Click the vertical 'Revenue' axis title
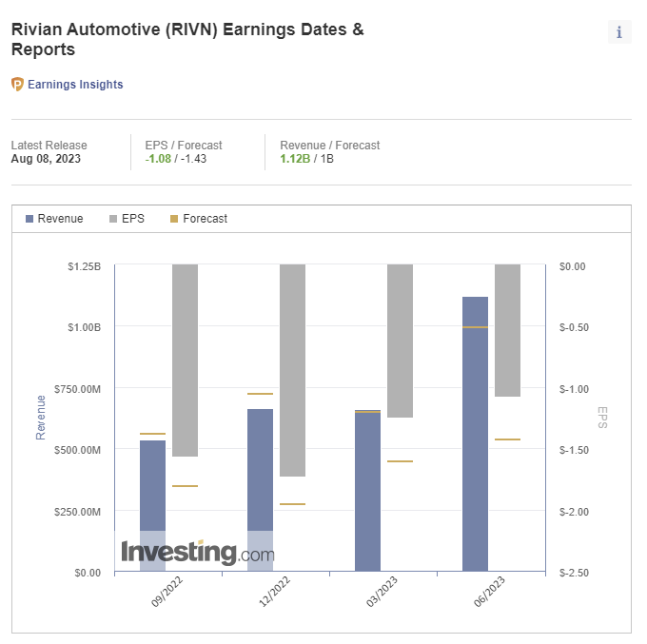Viewport: 647px width, 644px height. pos(40,418)
